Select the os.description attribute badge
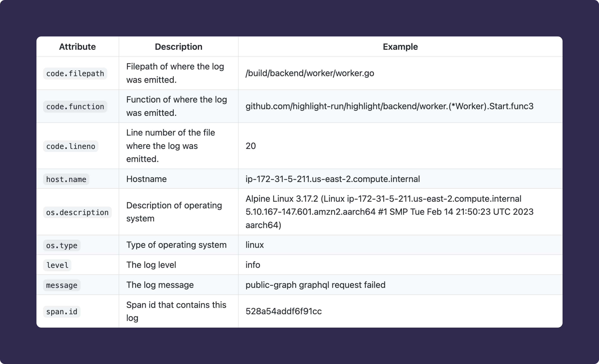The width and height of the screenshot is (599, 364). point(77,212)
